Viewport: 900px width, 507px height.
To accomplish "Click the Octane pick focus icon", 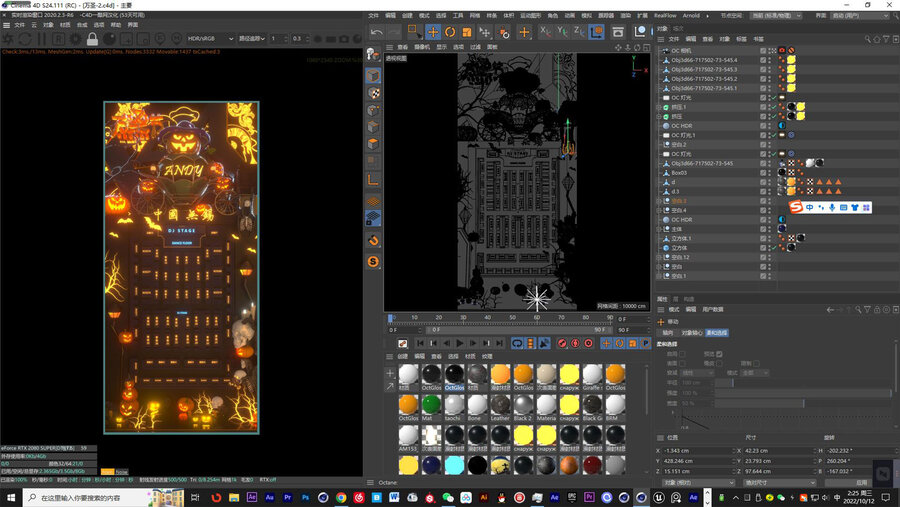I will [x=160, y=39].
